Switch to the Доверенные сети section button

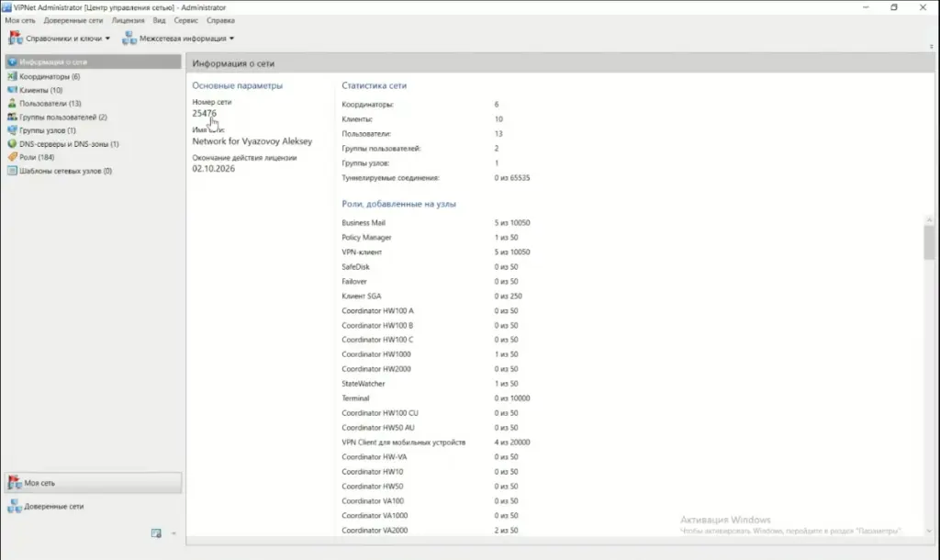[x=93, y=506]
